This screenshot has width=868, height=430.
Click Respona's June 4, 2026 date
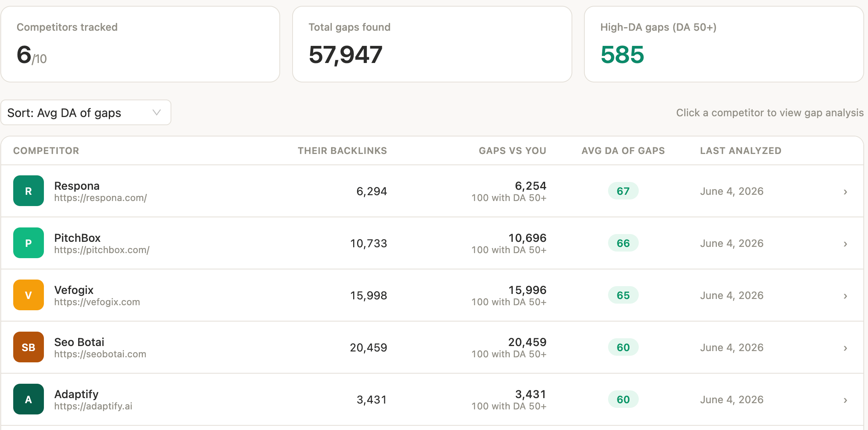click(x=732, y=191)
